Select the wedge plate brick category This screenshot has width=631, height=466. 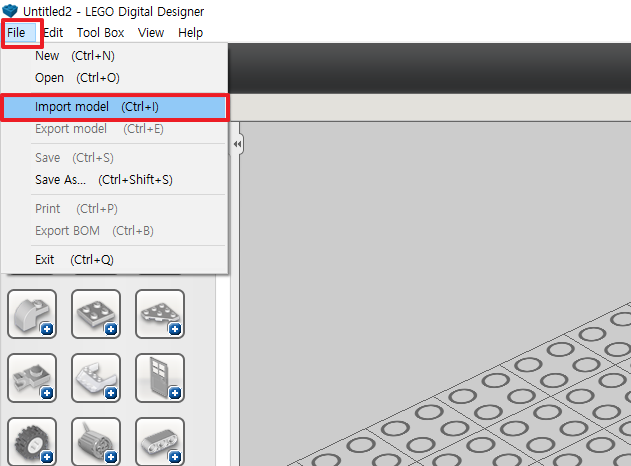point(160,314)
